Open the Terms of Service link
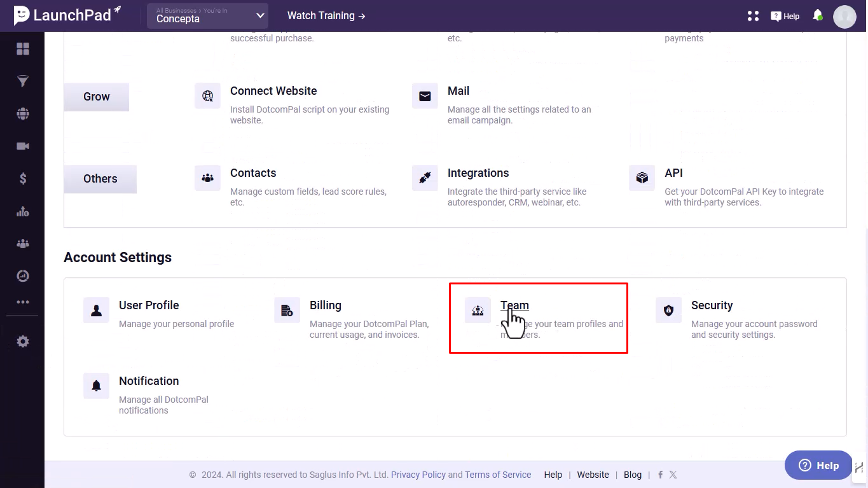Viewport: 868px width, 488px height. point(498,475)
